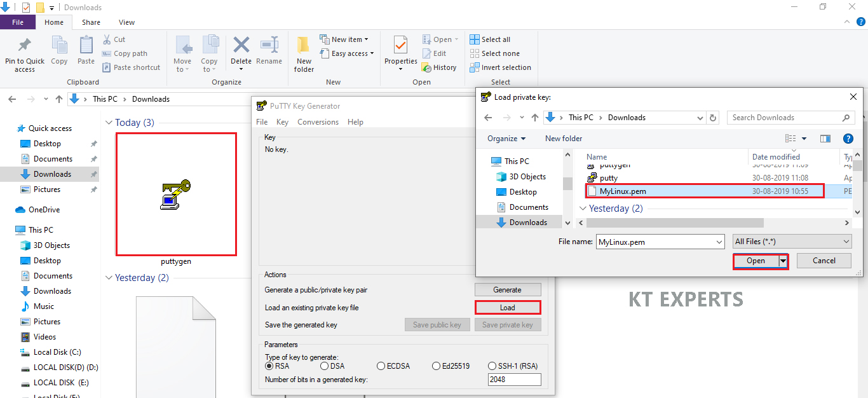868x398 pixels.
Task: Click Select all in the ribbon
Action: (x=490, y=39)
